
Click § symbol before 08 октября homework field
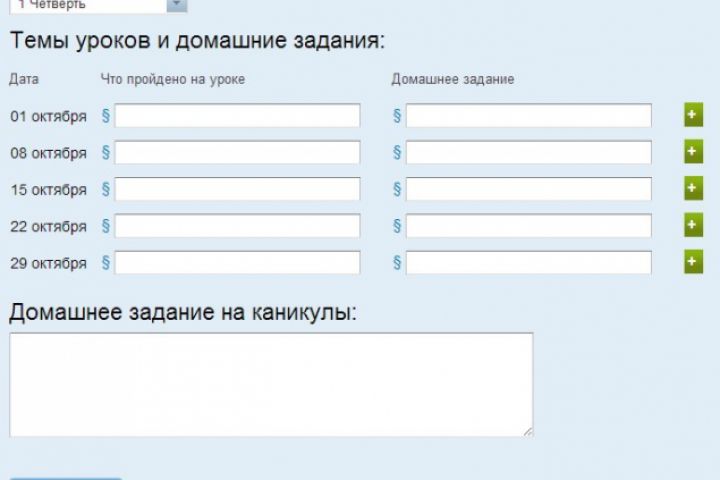(397, 152)
